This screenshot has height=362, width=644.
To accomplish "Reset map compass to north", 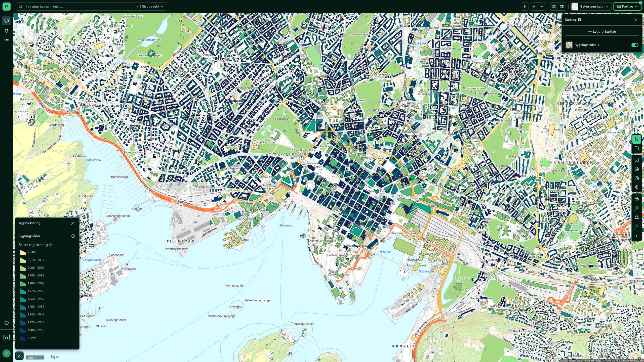I will (x=525, y=7).
